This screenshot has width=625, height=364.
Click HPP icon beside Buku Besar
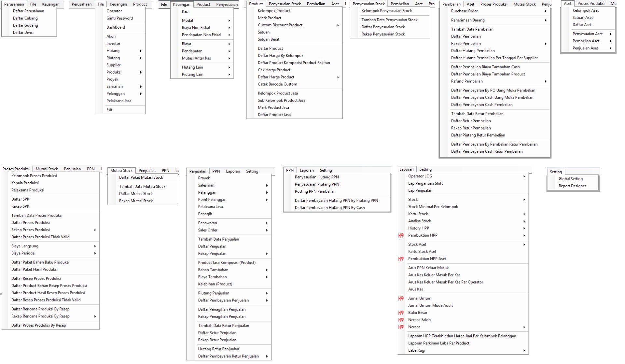point(401,313)
